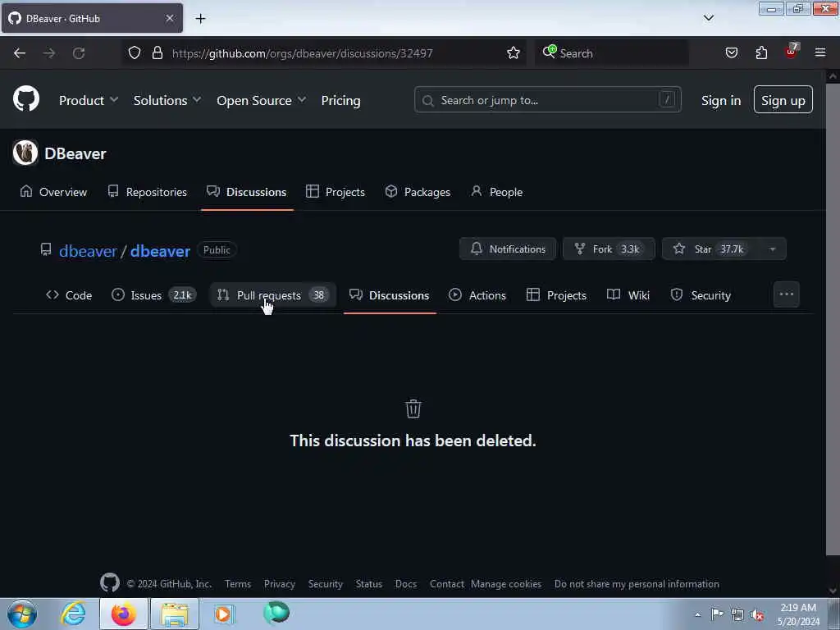840x630 pixels.
Task: Open the media player taskbar icon
Action: [224, 614]
